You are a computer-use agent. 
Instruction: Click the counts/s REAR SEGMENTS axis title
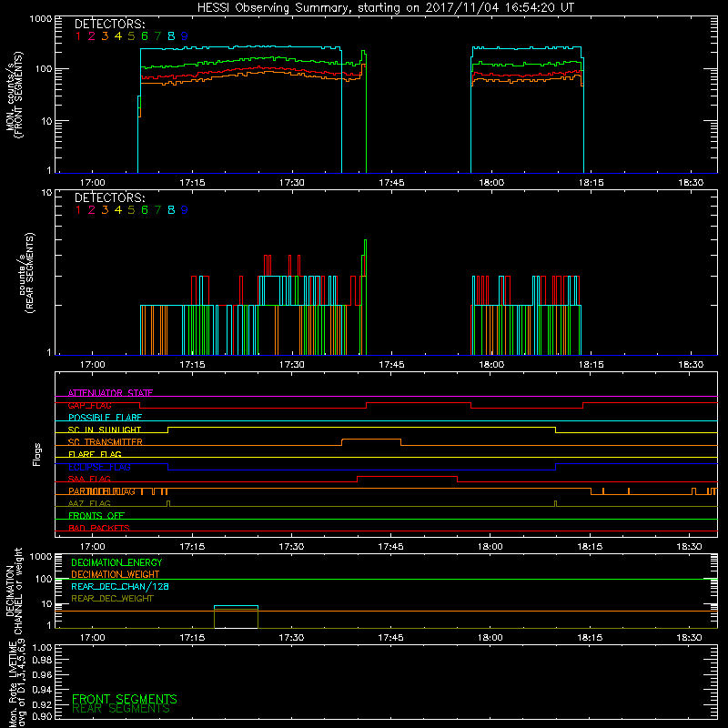click(x=26, y=273)
